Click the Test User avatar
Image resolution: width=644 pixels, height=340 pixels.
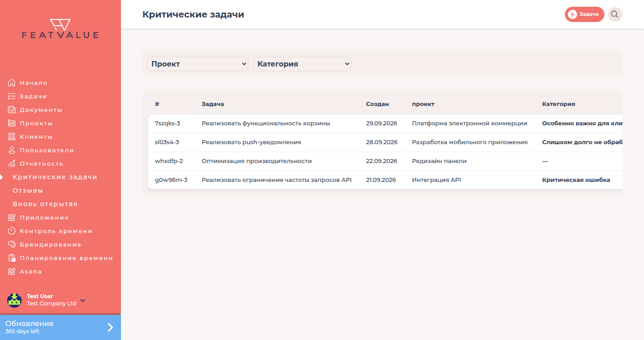click(14, 300)
